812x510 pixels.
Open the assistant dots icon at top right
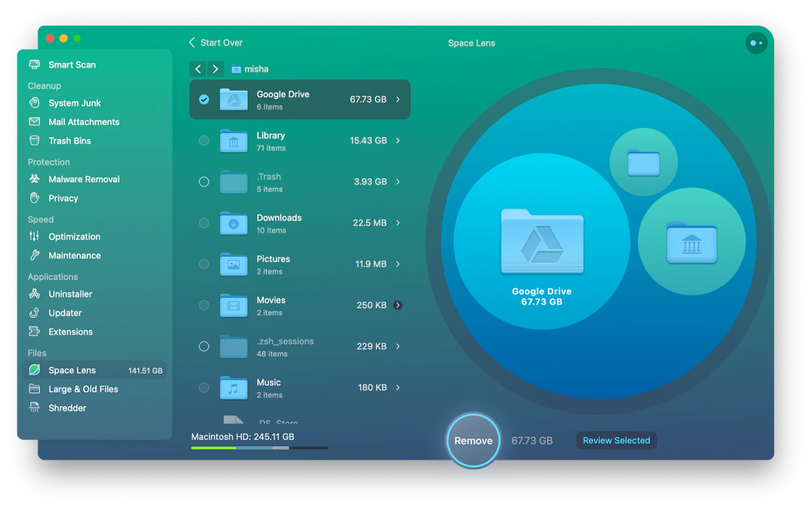[756, 43]
